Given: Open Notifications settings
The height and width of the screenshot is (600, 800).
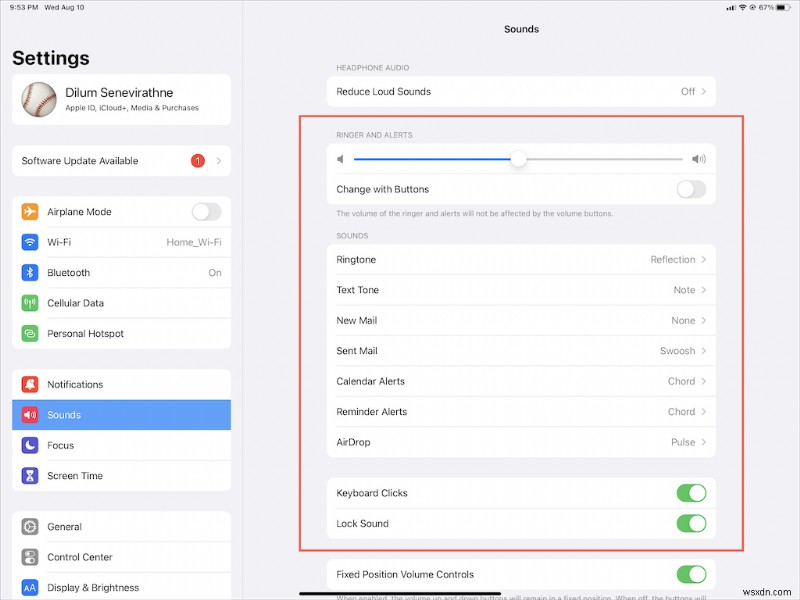Looking at the screenshot, I should 120,384.
